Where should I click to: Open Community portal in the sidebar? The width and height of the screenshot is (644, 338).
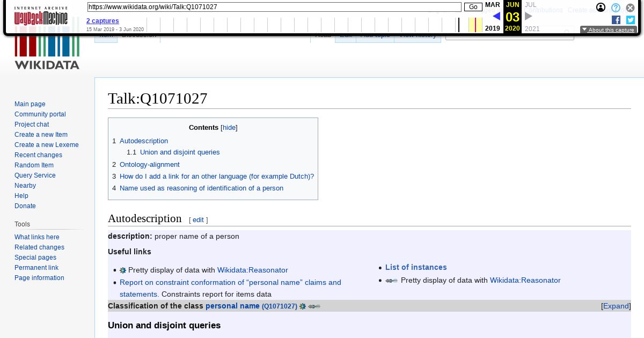tap(40, 114)
